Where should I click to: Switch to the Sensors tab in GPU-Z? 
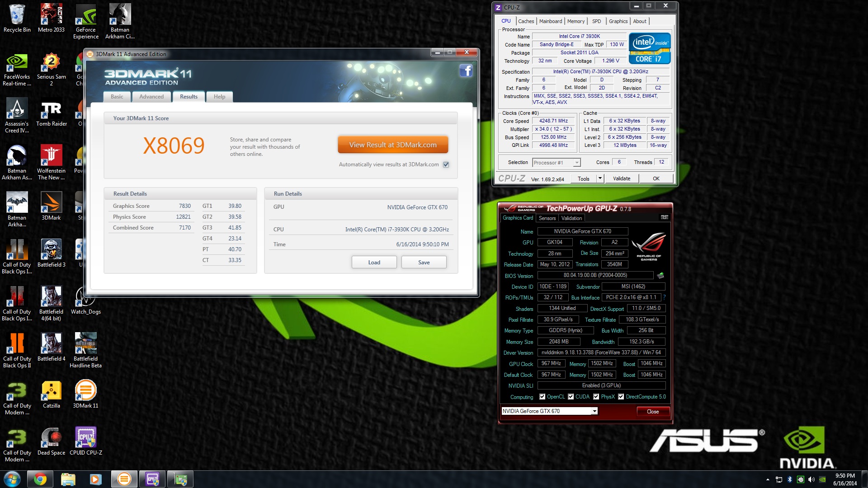coord(547,218)
